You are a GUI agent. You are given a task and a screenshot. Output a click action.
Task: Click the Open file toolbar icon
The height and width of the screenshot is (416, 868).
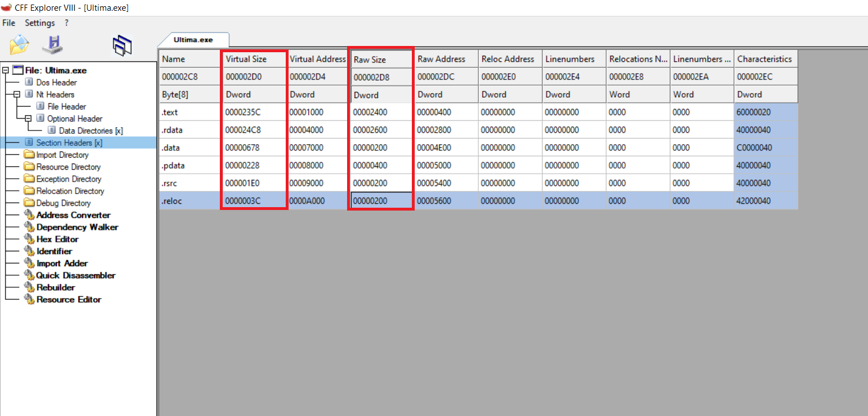(x=19, y=45)
